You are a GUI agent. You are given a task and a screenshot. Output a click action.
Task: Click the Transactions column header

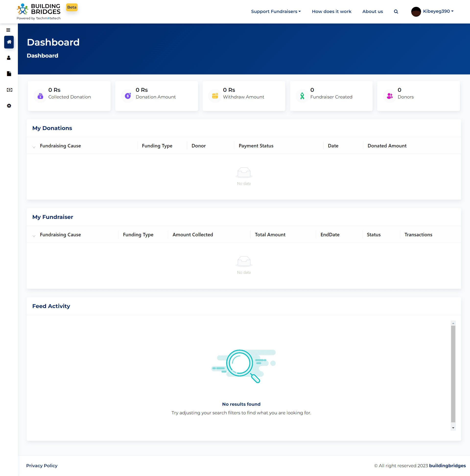click(418, 235)
